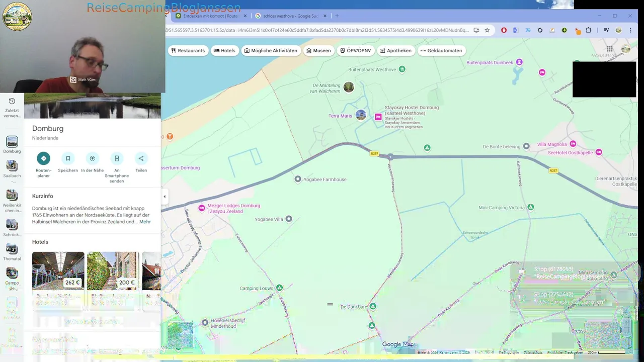Show Mögliche Aktivitäten on map
This screenshot has height=362, width=644.
pyautogui.click(x=271, y=50)
